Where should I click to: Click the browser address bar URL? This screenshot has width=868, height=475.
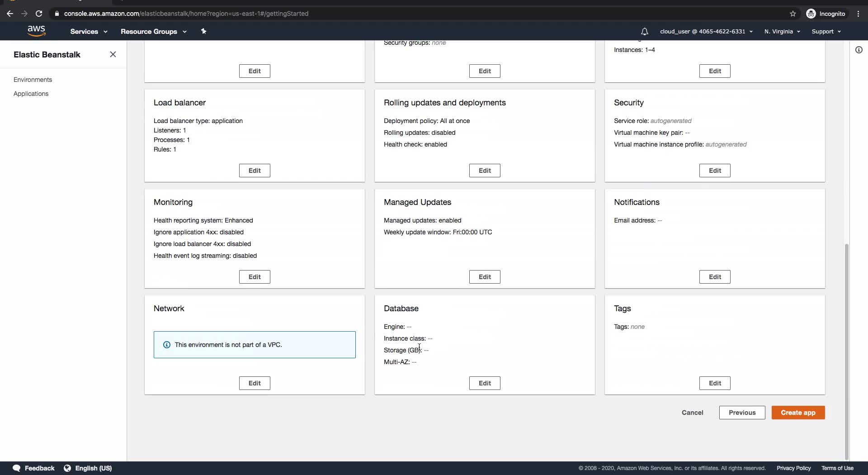point(186,14)
